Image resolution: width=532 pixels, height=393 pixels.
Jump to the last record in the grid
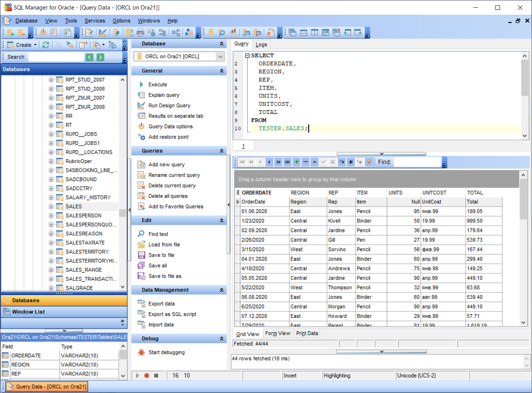pyautogui.click(x=287, y=162)
